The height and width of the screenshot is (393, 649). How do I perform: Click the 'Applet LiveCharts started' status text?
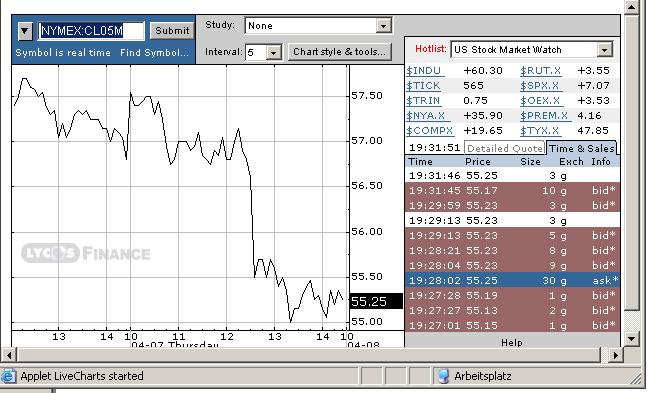click(x=82, y=376)
